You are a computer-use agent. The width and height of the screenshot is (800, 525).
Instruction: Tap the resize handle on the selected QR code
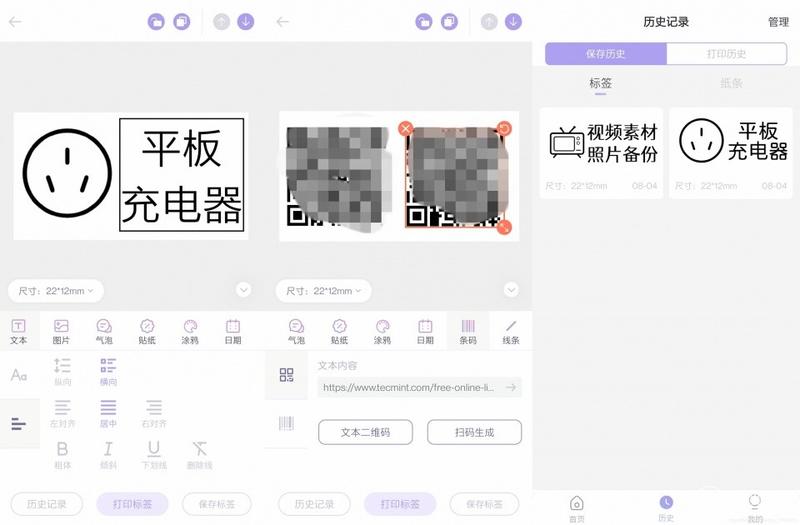pyautogui.click(x=504, y=227)
